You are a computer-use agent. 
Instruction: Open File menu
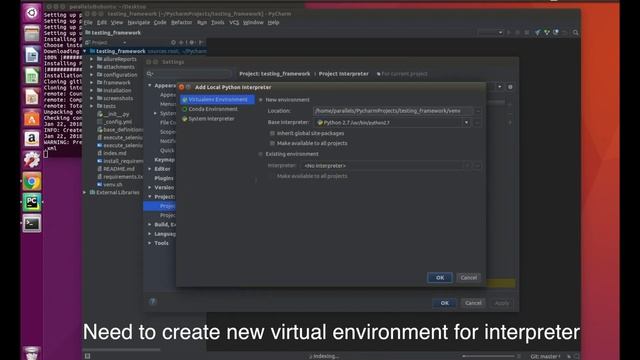coord(88,22)
